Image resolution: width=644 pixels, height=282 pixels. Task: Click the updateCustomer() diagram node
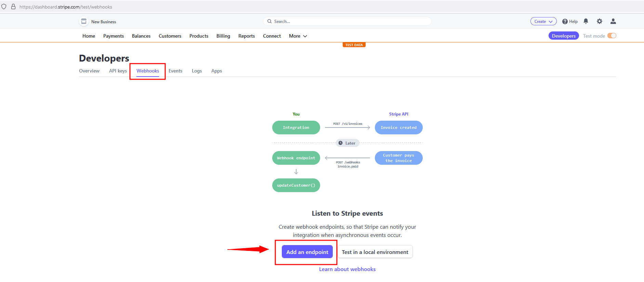(x=296, y=185)
